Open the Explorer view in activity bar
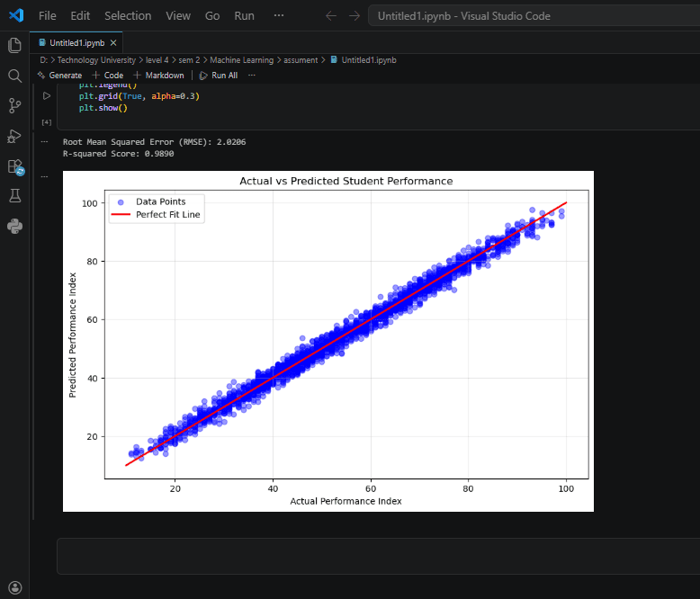This screenshot has height=599, width=700. 14,45
